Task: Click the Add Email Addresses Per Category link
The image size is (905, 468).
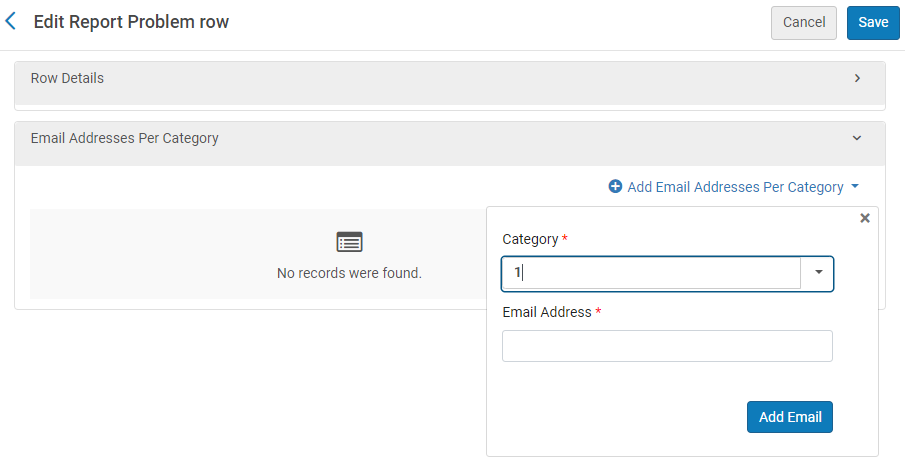Action: click(x=735, y=187)
